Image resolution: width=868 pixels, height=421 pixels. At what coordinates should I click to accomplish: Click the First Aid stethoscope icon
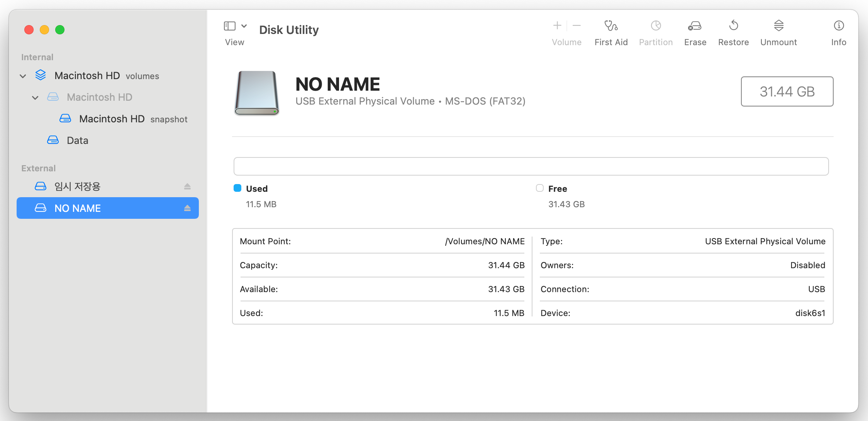coord(611,26)
